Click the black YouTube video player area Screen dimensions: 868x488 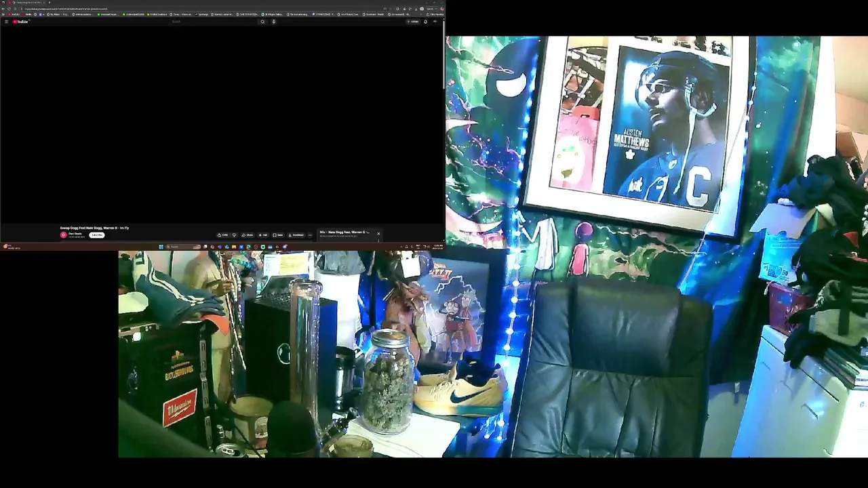click(x=222, y=124)
